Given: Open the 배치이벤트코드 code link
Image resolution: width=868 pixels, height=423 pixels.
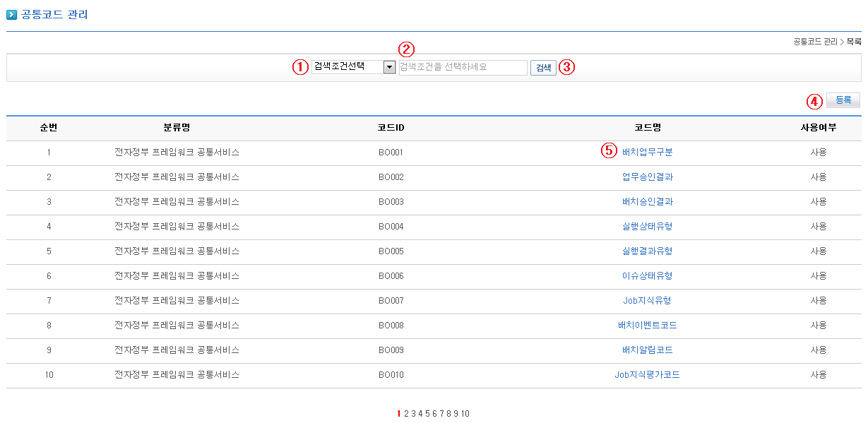Looking at the screenshot, I should [647, 325].
